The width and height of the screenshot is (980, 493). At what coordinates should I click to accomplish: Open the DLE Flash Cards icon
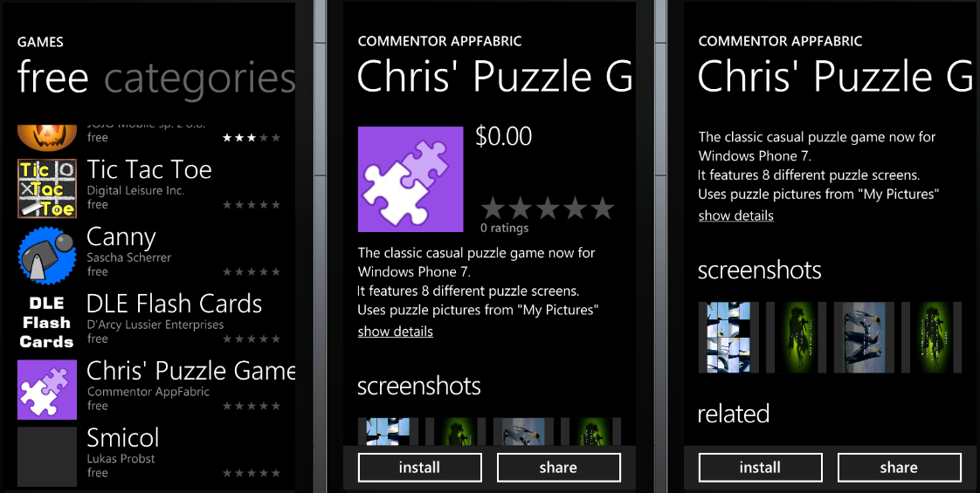47,323
